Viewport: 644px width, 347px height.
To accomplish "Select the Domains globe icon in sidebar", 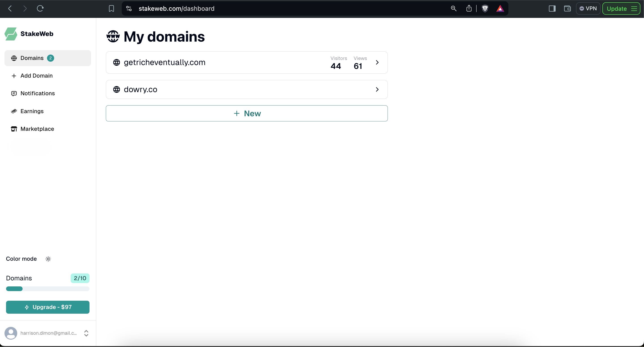I will tap(14, 58).
